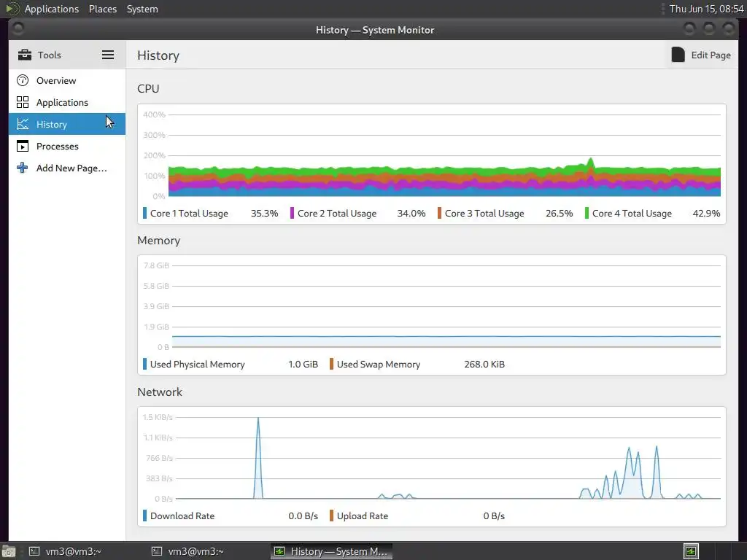Close the System Monitor window
Viewport: 747px width, 560px height.
[729, 29]
